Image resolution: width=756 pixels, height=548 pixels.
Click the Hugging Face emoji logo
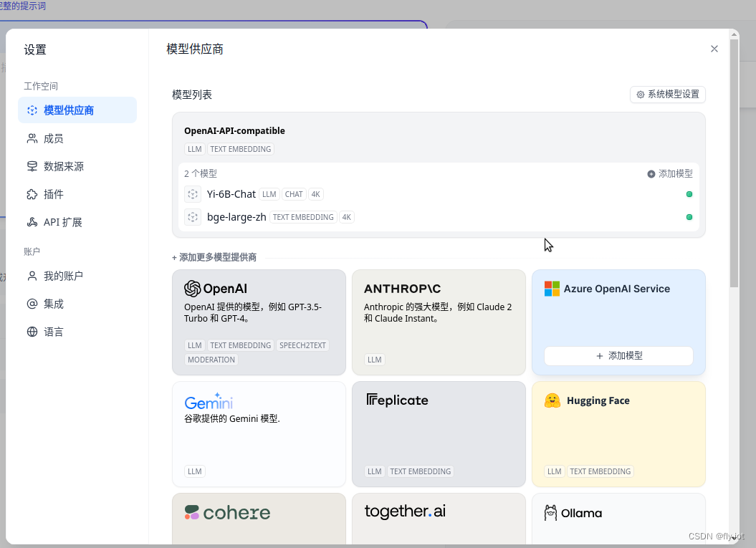coord(552,400)
